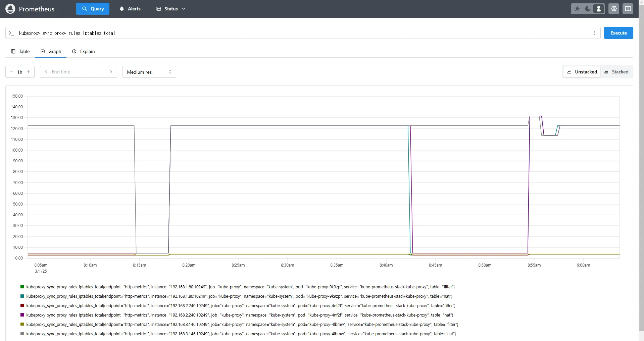Open the query options three-dot menu

[595, 33]
